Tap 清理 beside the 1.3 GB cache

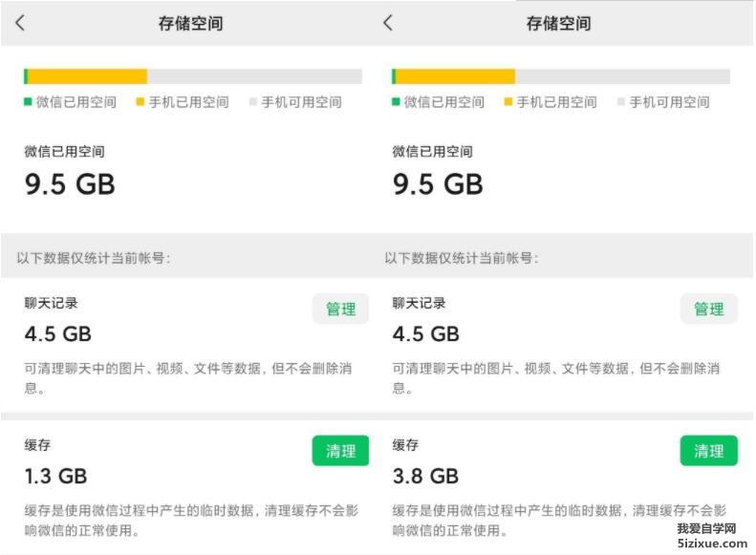(340, 451)
